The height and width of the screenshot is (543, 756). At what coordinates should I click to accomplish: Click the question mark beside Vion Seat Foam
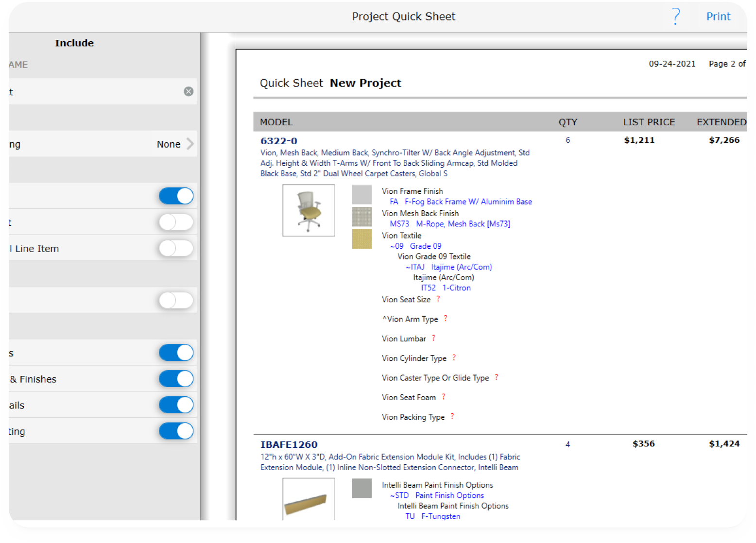[x=444, y=397]
